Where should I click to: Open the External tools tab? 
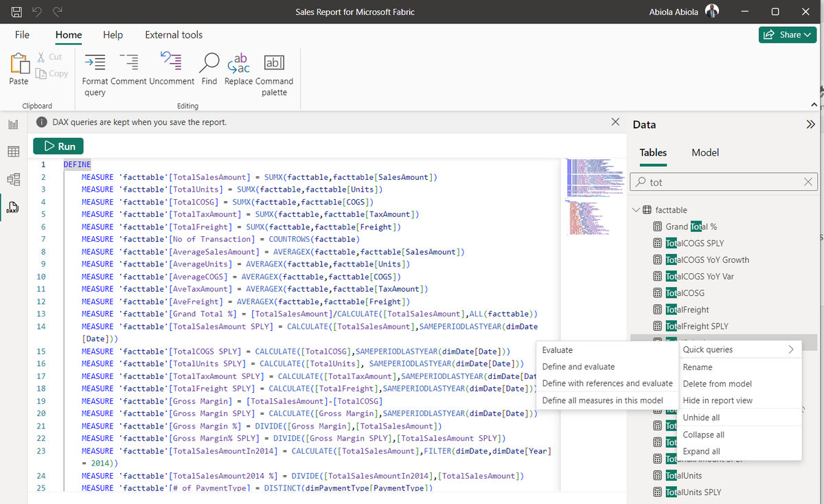pos(174,34)
